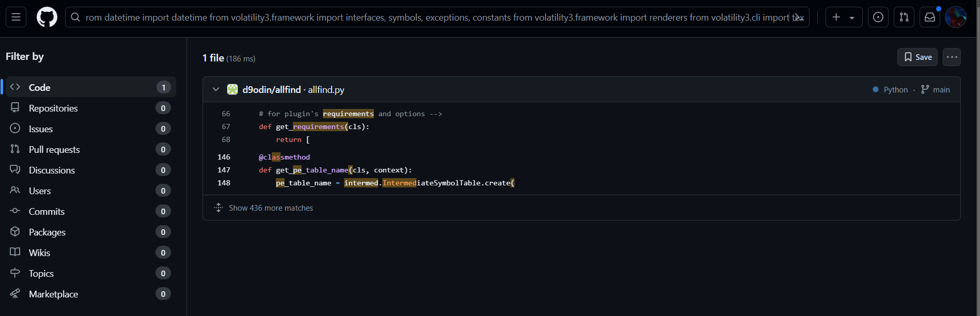Screen dimensions: 980x316
Task: Filter results by Commits
Action: tap(46, 211)
